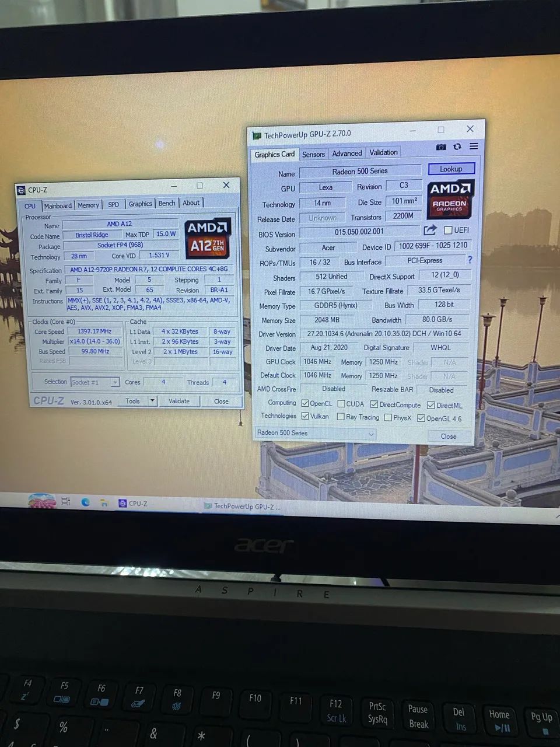
Task: Open the Radeon 500 Series GPU dropdown
Action: (315, 433)
